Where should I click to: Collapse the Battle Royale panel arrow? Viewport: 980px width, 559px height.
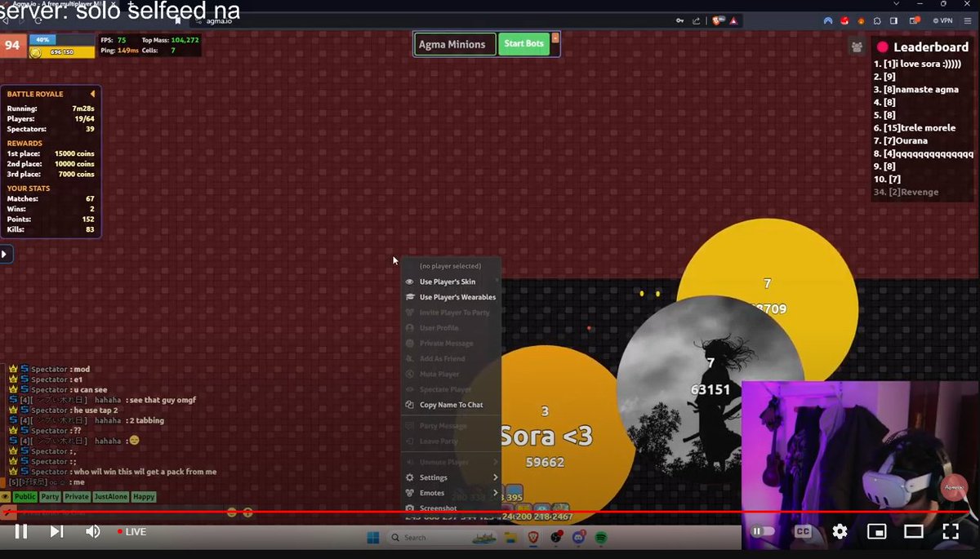pyautogui.click(x=92, y=94)
